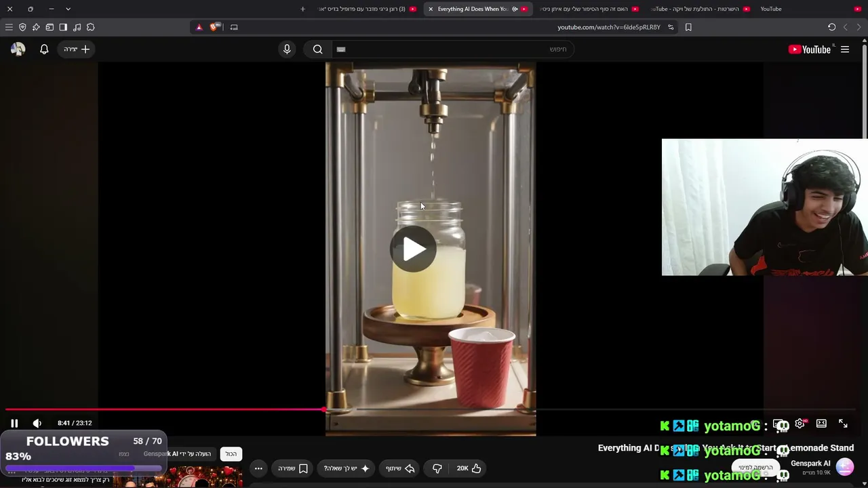Navigate back using the browser back arrow

pos(845,27)
